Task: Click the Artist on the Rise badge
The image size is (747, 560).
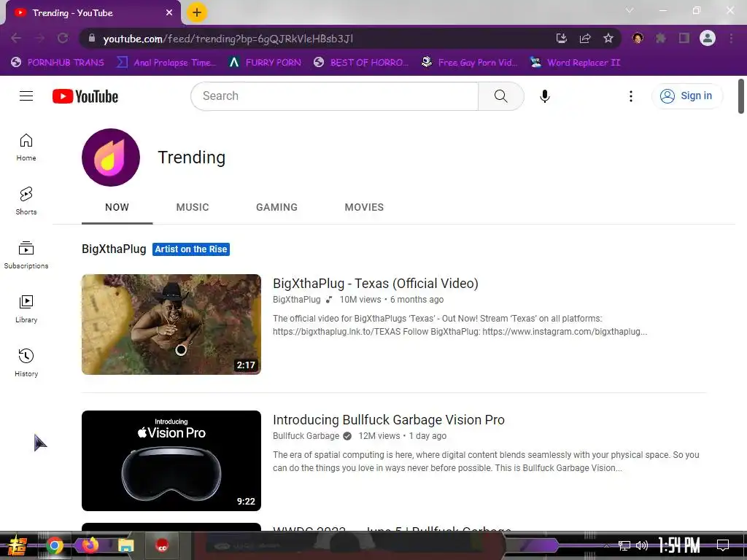Action: pyautogui.click(x=191, y=249)
